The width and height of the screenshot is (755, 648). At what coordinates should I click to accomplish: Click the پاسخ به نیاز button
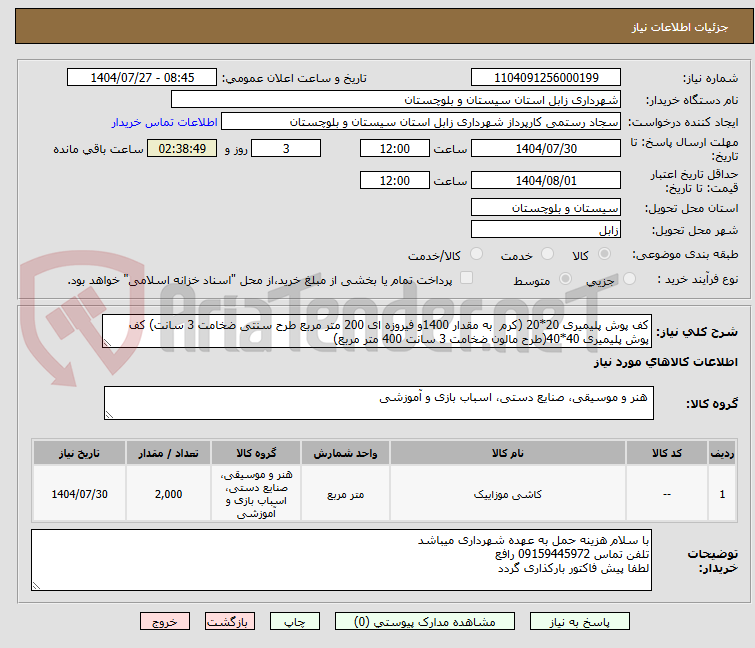(597, 621)
